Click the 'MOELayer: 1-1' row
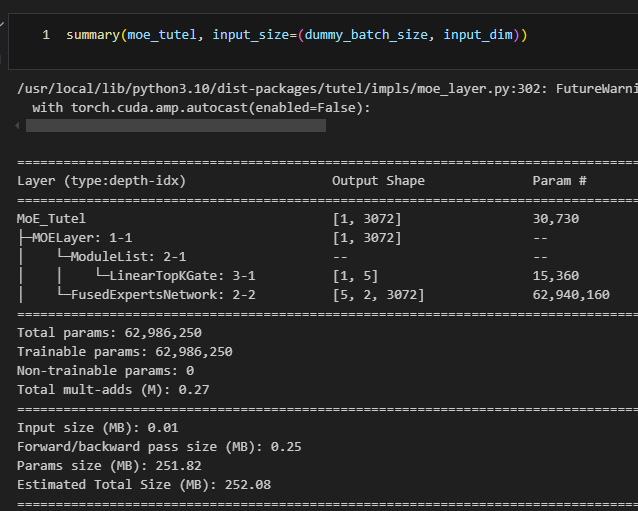 [82, 238]
